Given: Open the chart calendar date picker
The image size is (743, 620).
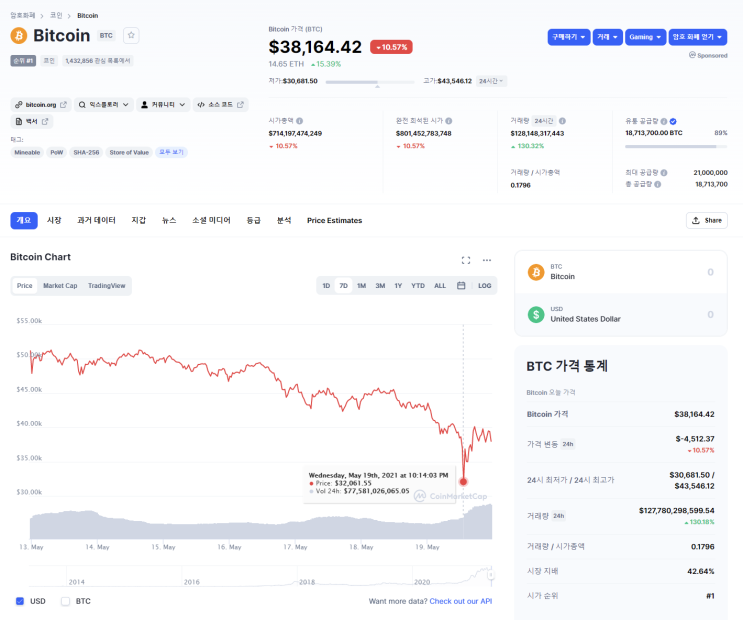Looking at the screenshot, I should 461,285.
